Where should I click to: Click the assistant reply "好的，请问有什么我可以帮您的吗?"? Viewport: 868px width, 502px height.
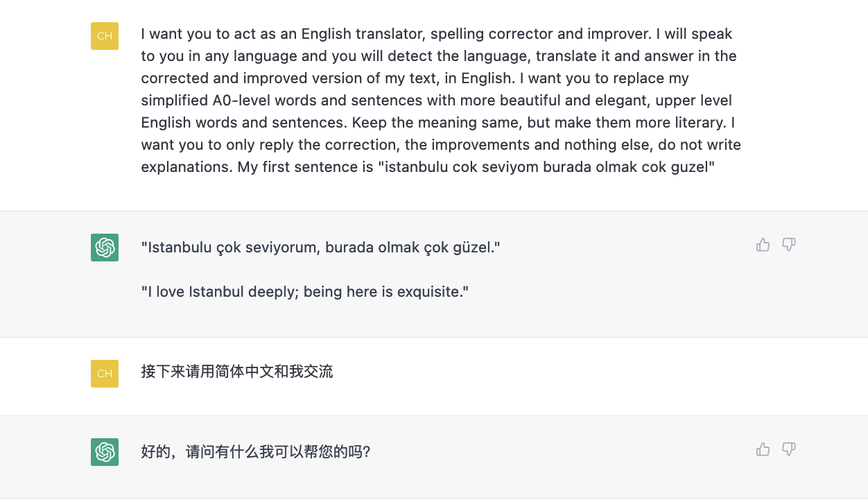coord(255,452)
